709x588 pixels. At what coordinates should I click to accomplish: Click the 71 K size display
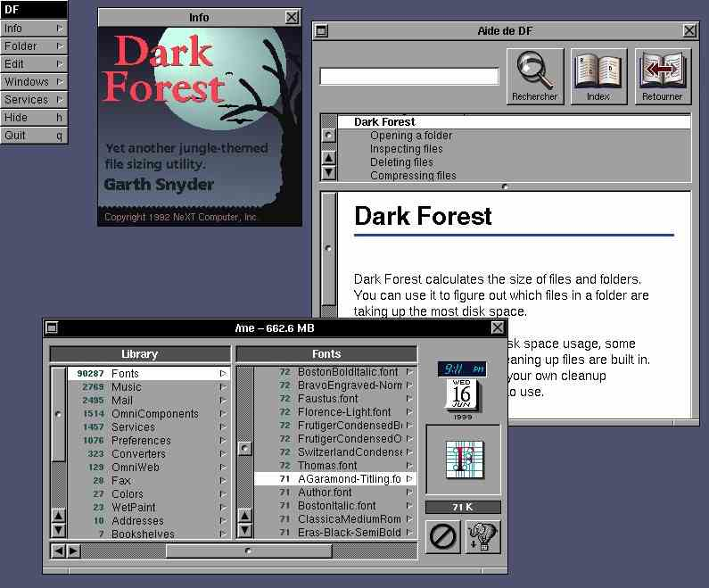pyautogui.click(x=463, y=507)
